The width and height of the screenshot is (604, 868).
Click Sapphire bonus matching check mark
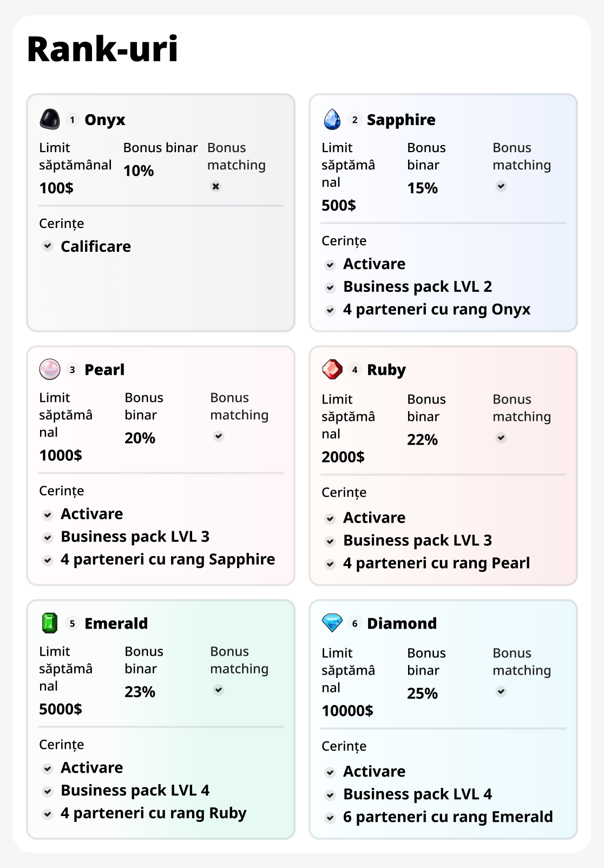pos(501,186)
